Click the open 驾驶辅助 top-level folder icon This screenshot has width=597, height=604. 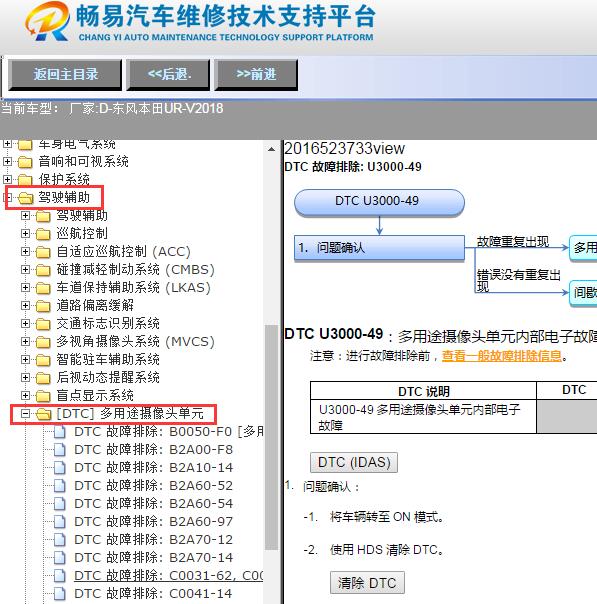(26, 198)
